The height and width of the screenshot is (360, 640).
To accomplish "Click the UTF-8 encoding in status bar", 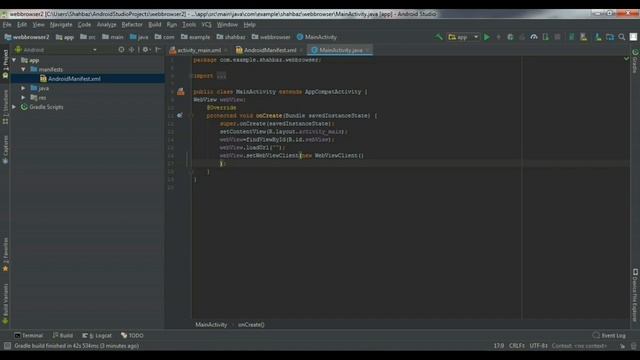I will [x=538, y=346].
